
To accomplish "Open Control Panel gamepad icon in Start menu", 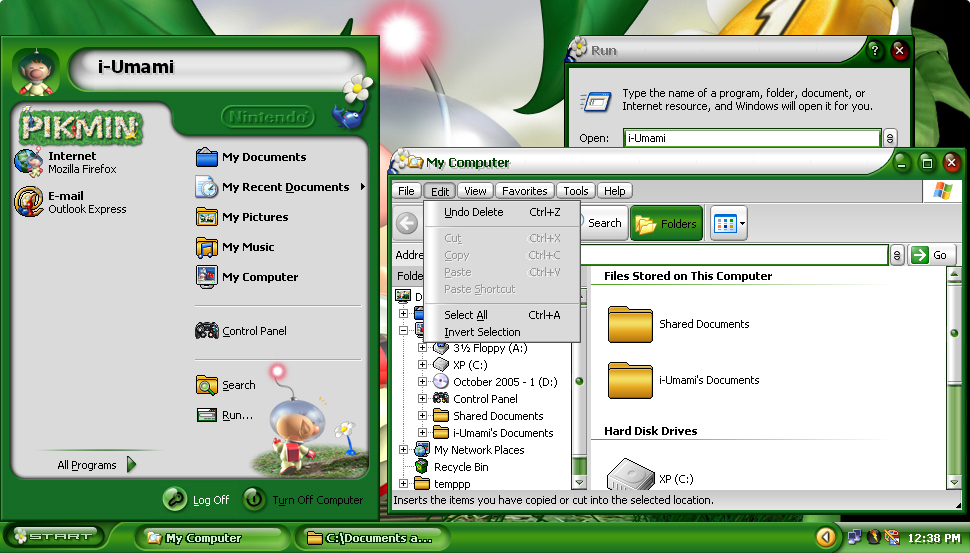I will (207, 331).
